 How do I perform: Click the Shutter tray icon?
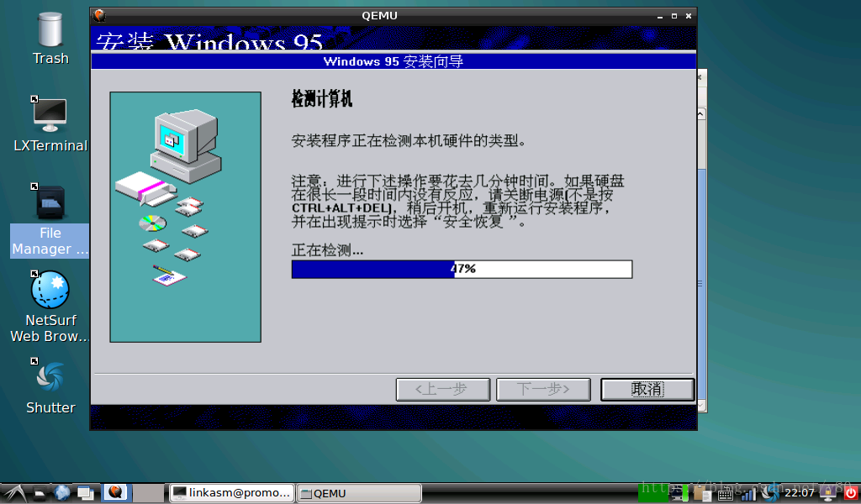(770, 493)
